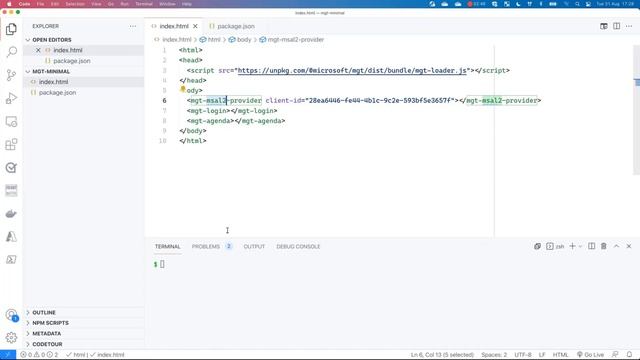Viewport: 640px width, 360px height.
Task: Open Spotlight search in macOS menu bar
Action: click(x=577, y=4)
